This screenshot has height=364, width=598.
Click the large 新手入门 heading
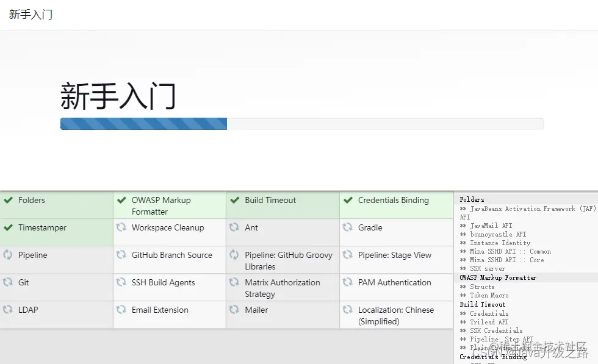(118, 96)
